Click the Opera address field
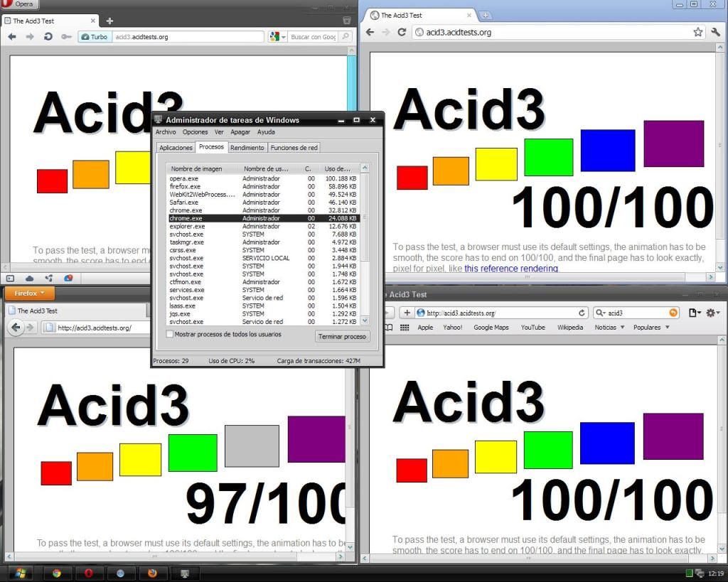The image size is (728, 582). [188, 37]
